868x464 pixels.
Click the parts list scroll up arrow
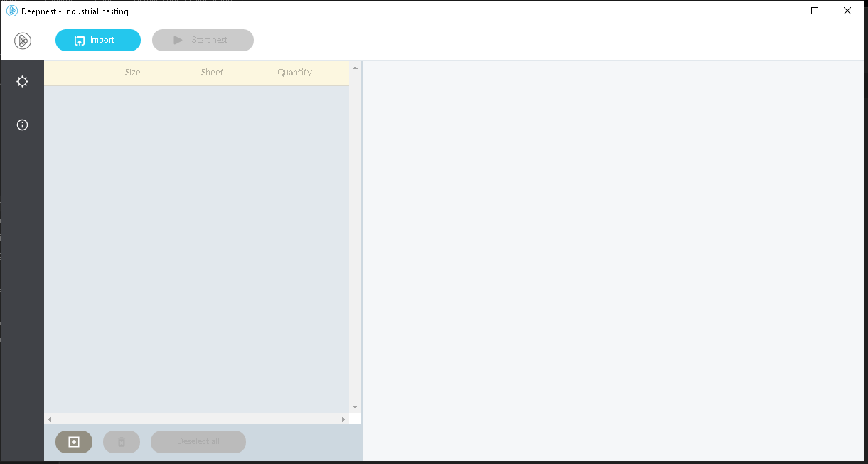(x=355, y=68)
